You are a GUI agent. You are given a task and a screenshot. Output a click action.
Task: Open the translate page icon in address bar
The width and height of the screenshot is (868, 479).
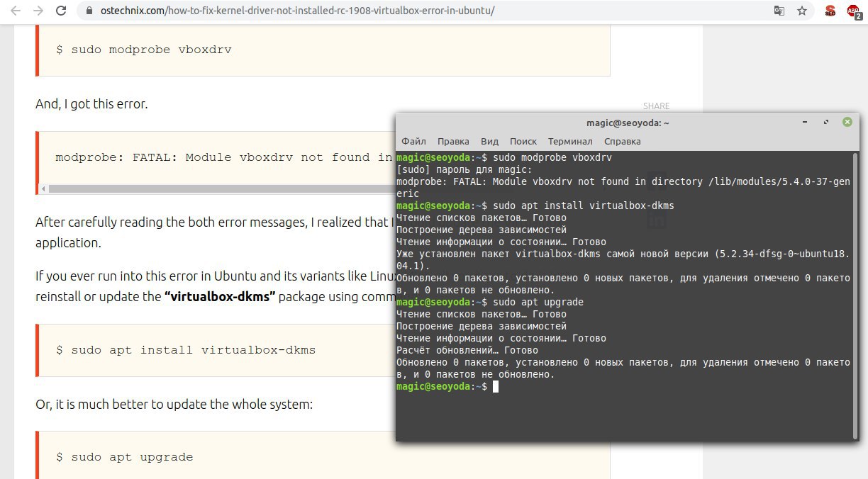779,11
